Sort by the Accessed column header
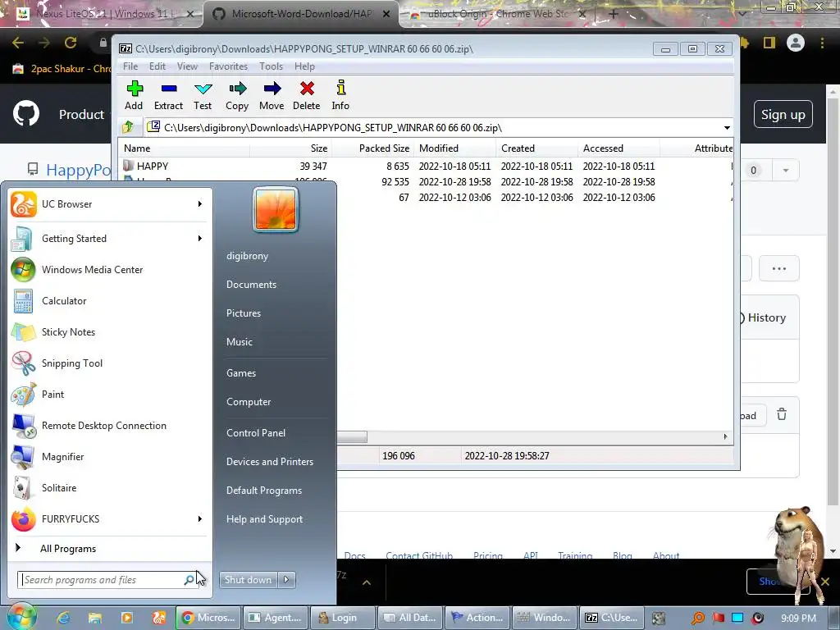840x630 pixels. pos(619,148)
